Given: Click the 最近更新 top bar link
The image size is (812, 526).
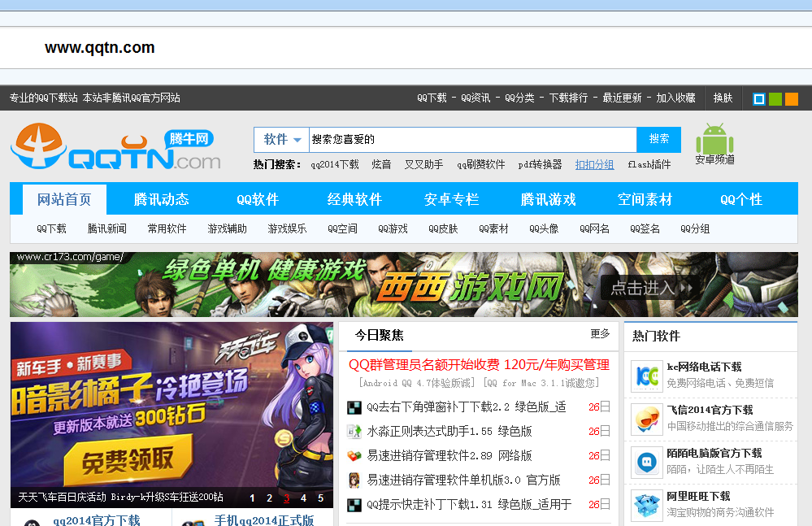Looking at the screenshot, I should tap(622, 98).
